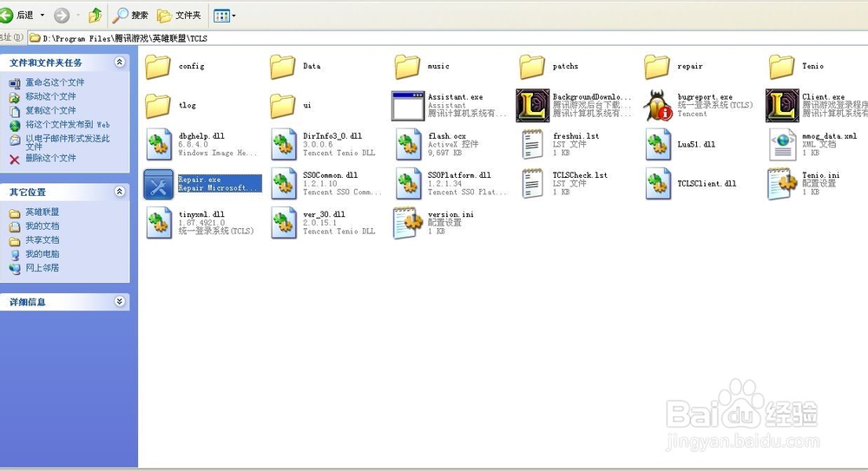Click 移动这个文件 task link
This screenshot has width=868, height=471.
pyautogui.click(x=50, y=96)
